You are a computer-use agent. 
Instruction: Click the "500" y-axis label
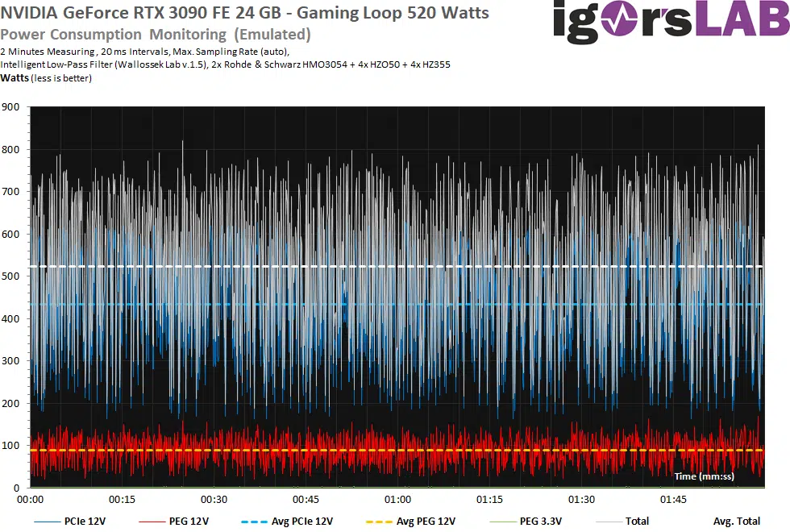pyautogui.click(x=10, y=276)
